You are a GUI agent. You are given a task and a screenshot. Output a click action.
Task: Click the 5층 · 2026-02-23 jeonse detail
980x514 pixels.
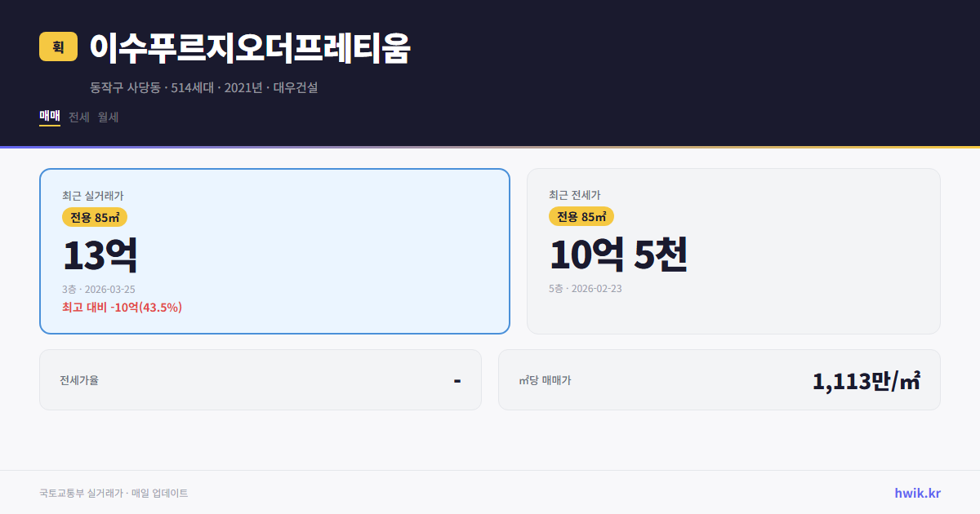pos(584,288)
